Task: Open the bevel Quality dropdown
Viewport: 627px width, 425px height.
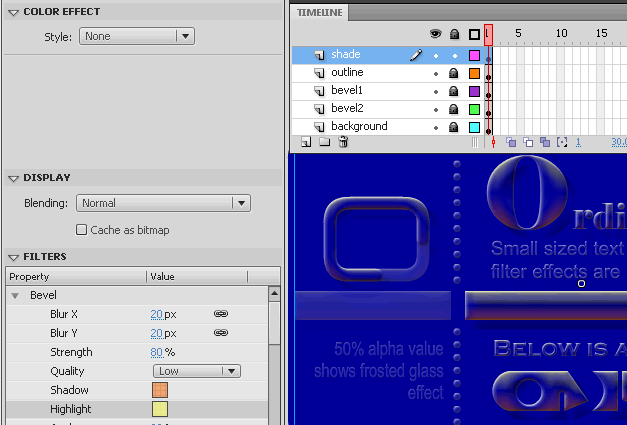Action: pos(196,371)
